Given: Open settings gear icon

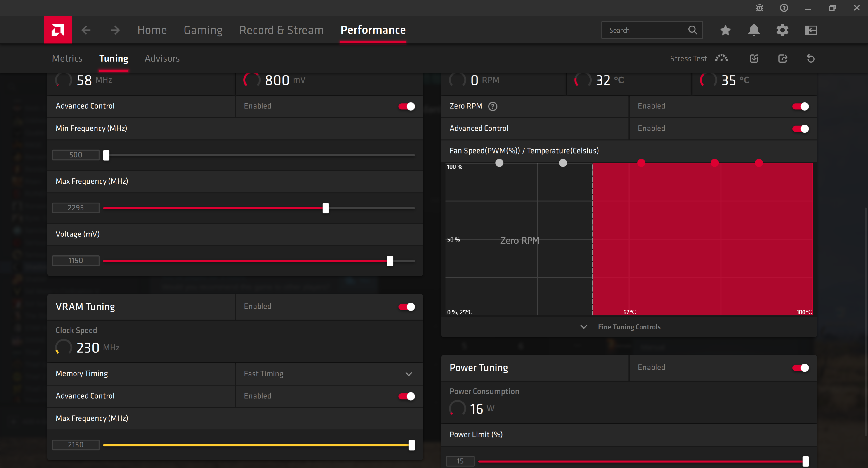Looking at the screenshot, I should pyautogui.click(x=782, y=30).
